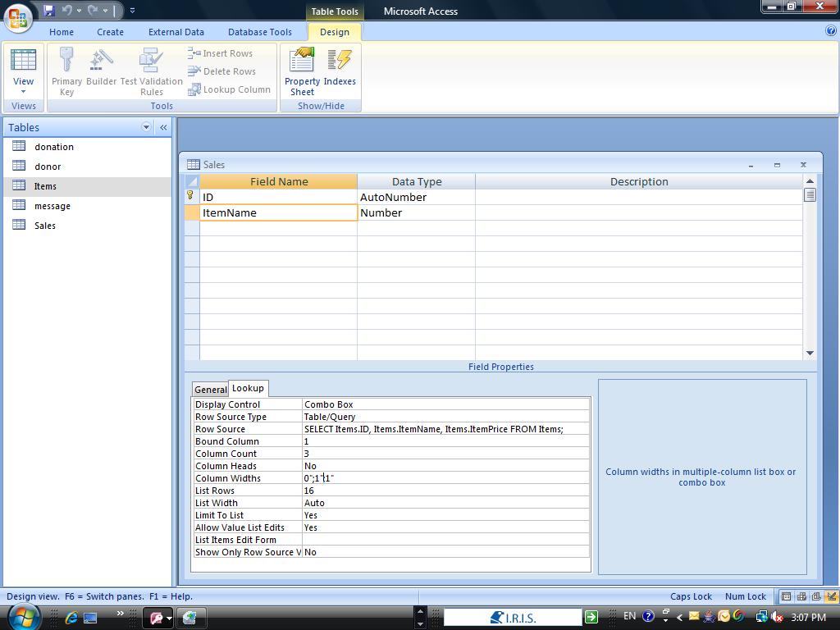The height and width of the screenshot is (630, 840).
Task: Switch to Datasheet View in status bar
Action: [x=786, y=596]
